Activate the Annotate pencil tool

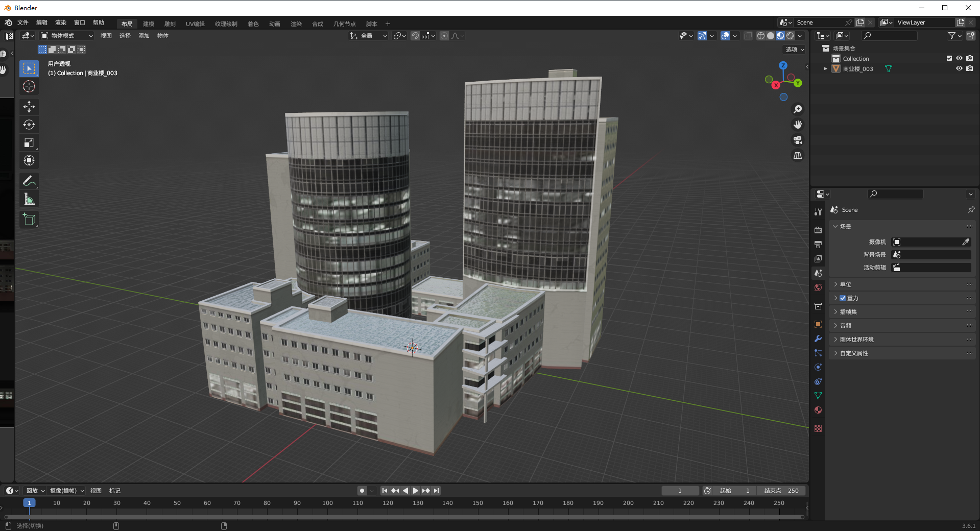click(x=29, y=181)
